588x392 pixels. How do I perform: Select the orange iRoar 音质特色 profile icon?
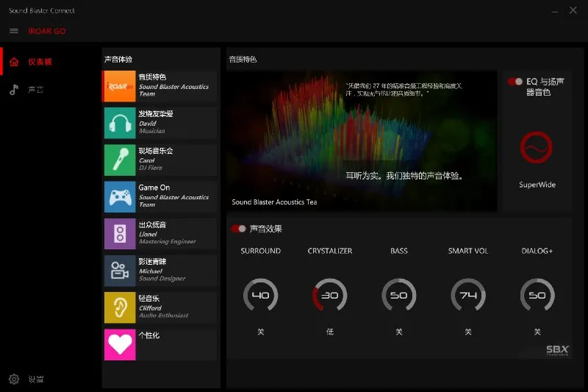(120, 86)
